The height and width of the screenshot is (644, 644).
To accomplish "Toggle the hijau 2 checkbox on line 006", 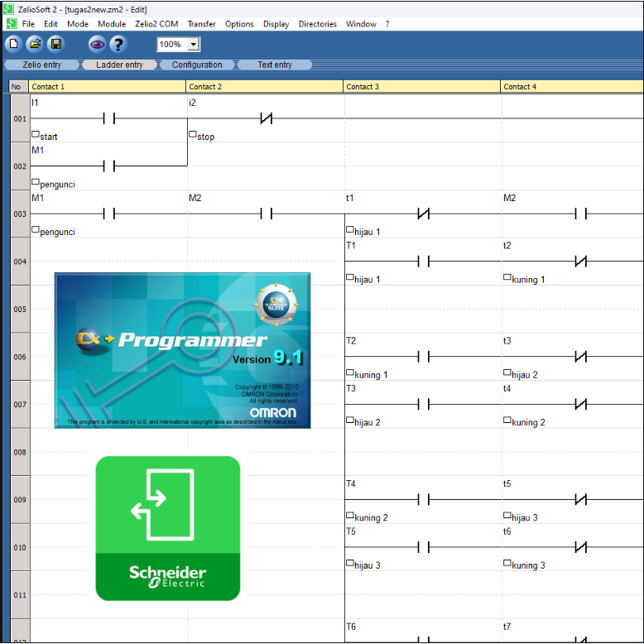I will [507, 372].
